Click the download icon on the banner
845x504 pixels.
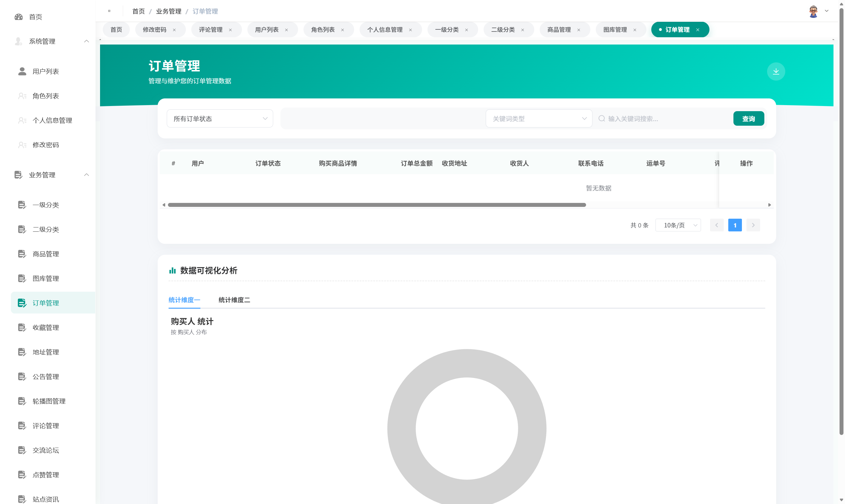(776, 71)
